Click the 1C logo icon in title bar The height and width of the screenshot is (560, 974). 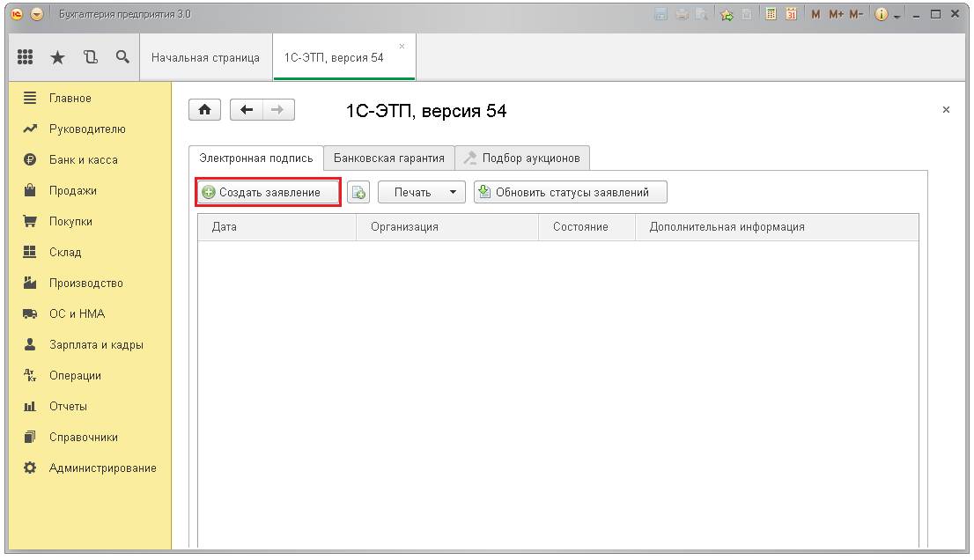17,14
